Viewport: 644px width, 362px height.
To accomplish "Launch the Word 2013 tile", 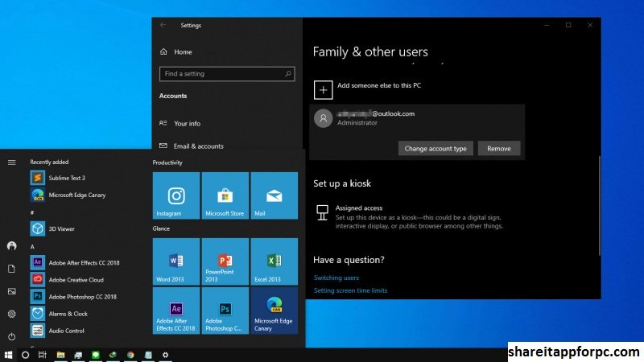I will (175, 261).
